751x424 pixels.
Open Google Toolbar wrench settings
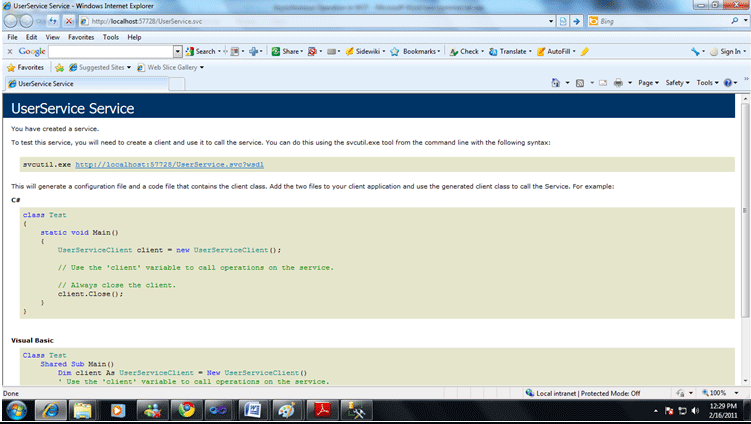(x=695, y=51)
